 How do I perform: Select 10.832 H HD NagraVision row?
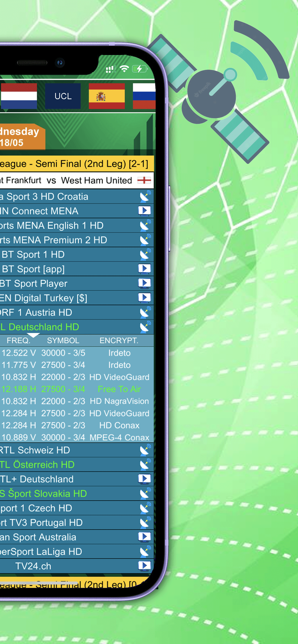tap(77, 401)
